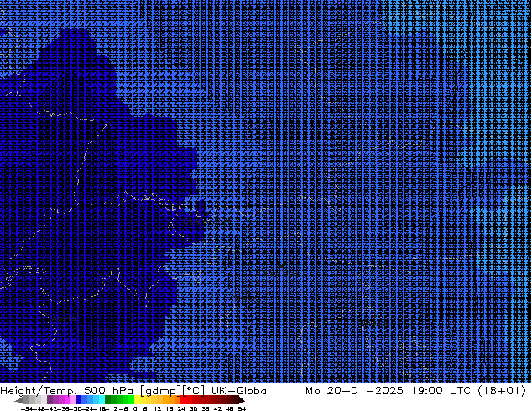Click the (18+01) forecast run label

pos(502,391)
